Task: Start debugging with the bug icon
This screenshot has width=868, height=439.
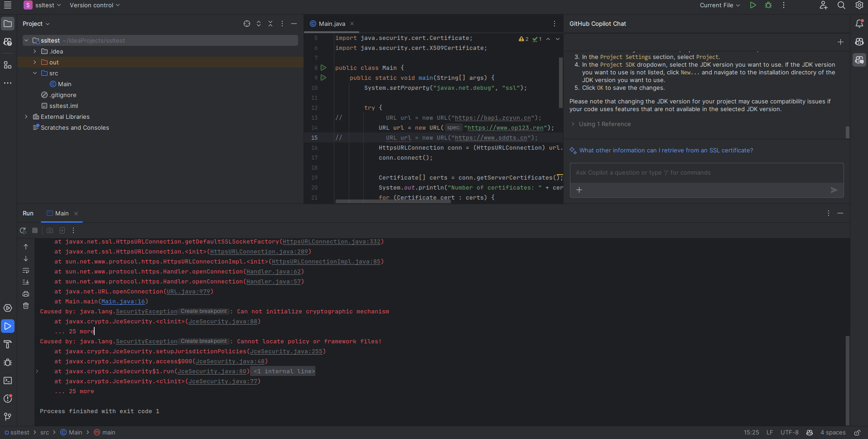Action: (768, 5)
